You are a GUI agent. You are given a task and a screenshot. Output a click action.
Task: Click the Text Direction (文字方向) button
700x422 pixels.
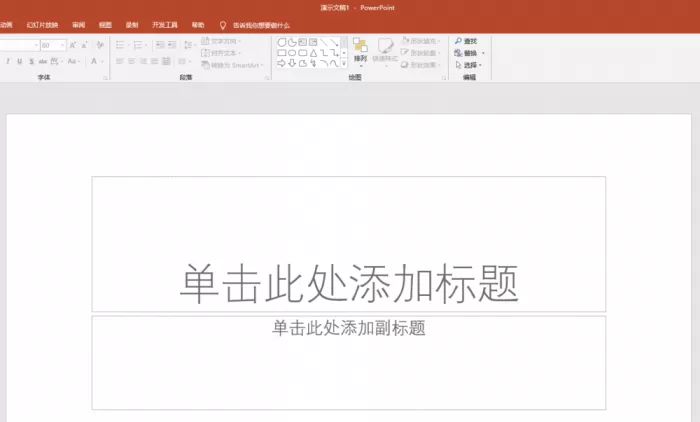coord(221,41)
